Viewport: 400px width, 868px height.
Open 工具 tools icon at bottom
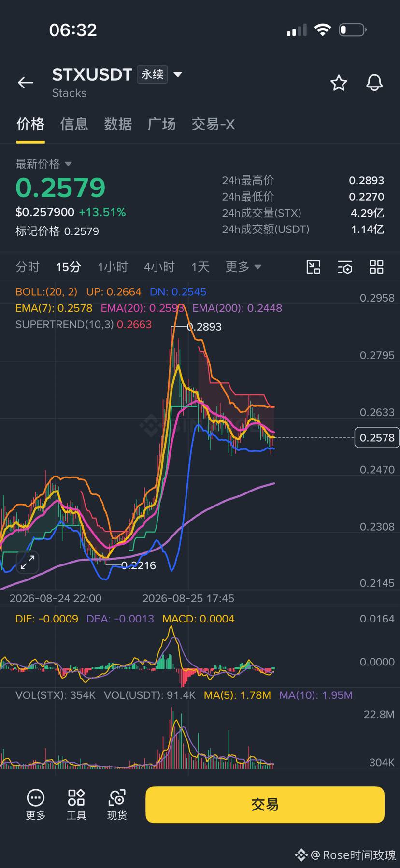(76, 805)
